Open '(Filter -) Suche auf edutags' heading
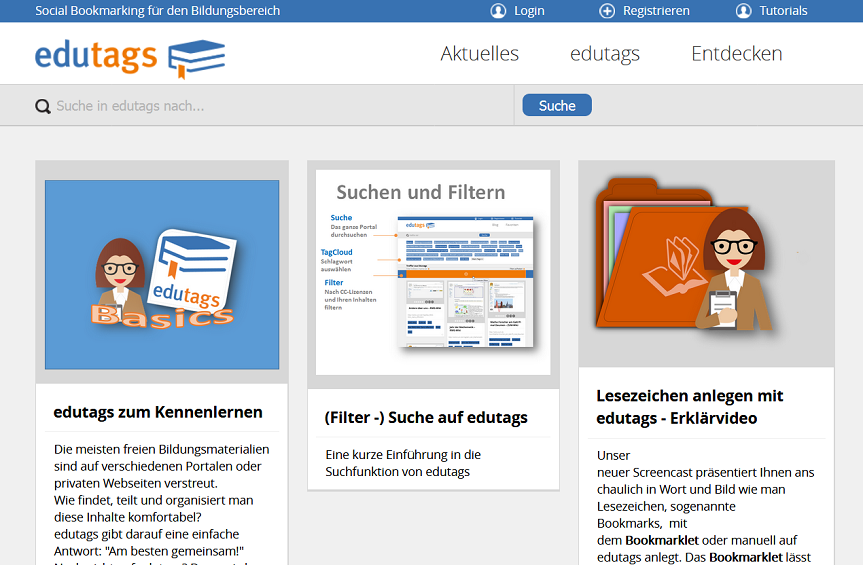 coord(426,418)
